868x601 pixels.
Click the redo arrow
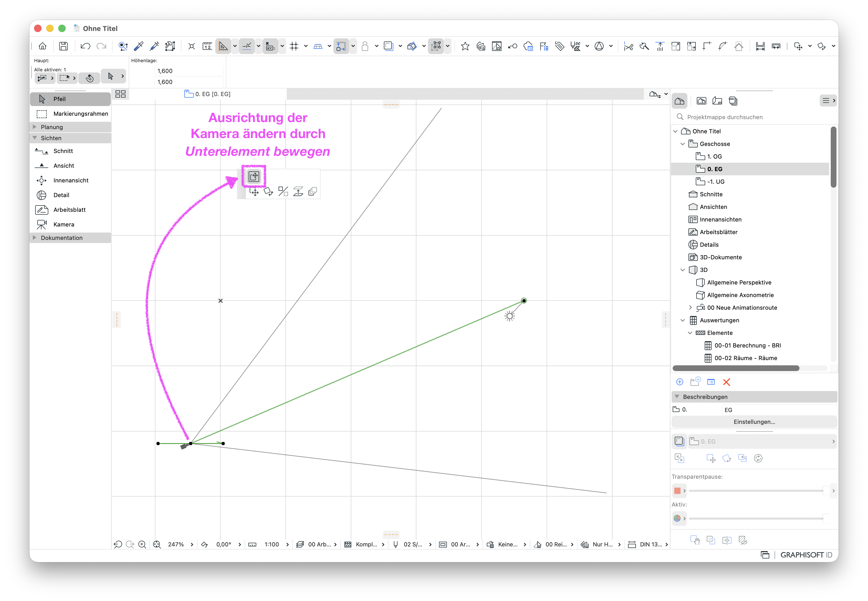[101, 46]
